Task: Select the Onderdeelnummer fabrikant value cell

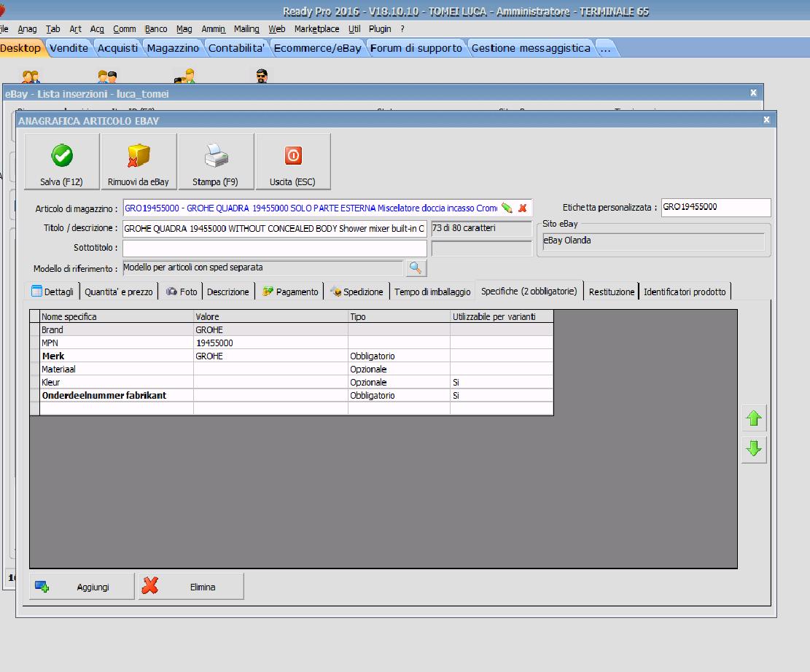Action: pos(270,395)
